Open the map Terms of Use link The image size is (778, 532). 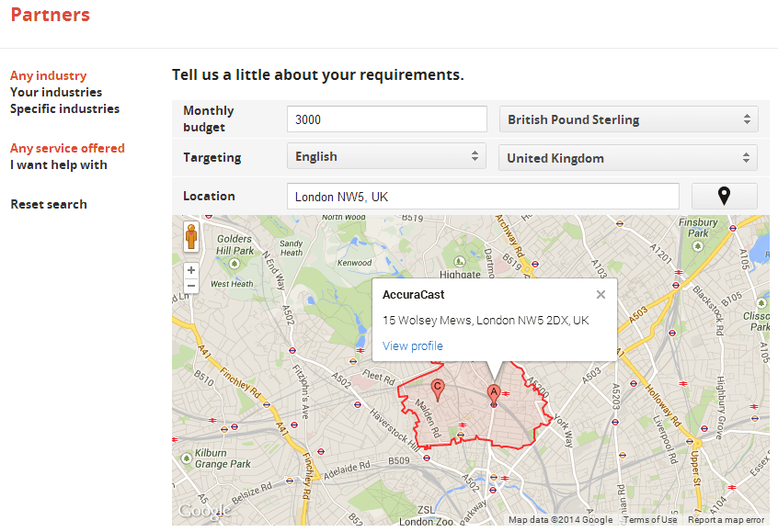pyautogui.click(x=650, y=520)
